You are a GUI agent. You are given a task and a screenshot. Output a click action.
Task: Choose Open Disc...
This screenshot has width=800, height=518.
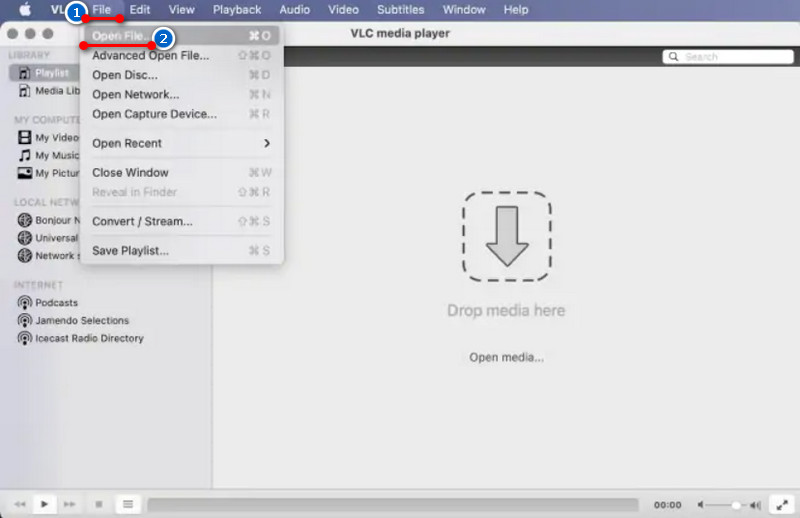(x=182, y=75)
